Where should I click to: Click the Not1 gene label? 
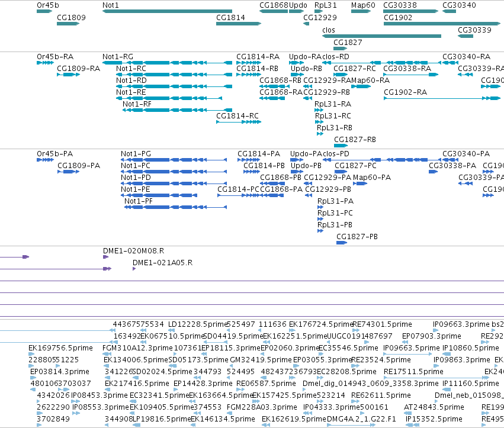point(111,5)
